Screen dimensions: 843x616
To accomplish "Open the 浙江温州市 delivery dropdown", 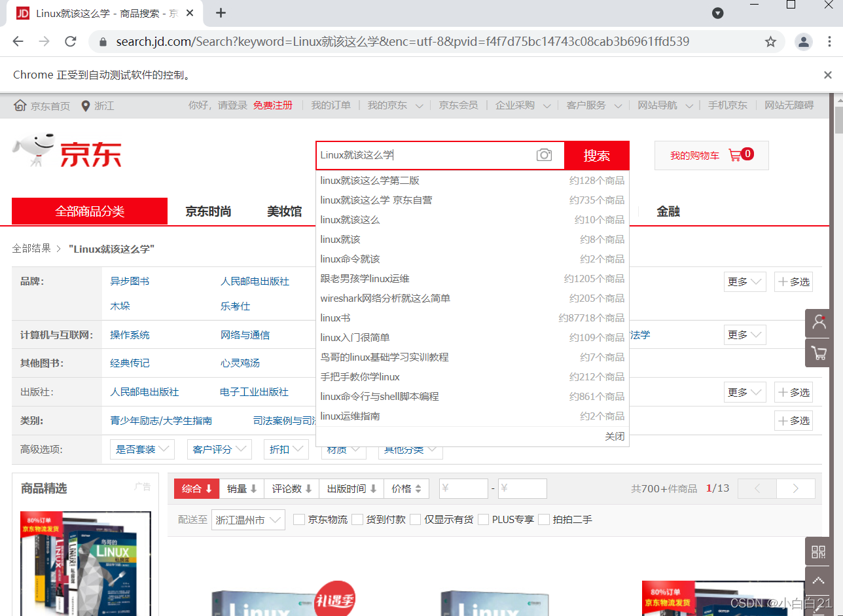I will click(x=248, y=520).
